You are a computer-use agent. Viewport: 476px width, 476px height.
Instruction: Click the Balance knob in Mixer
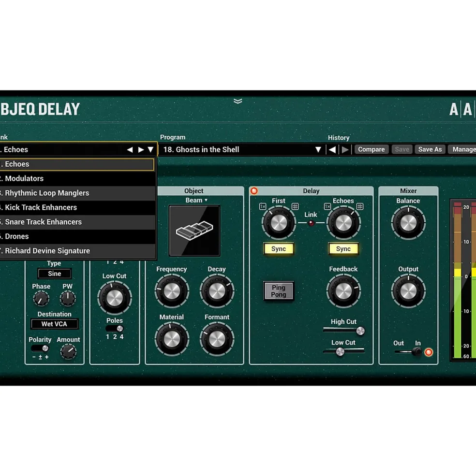coord(408,223)
